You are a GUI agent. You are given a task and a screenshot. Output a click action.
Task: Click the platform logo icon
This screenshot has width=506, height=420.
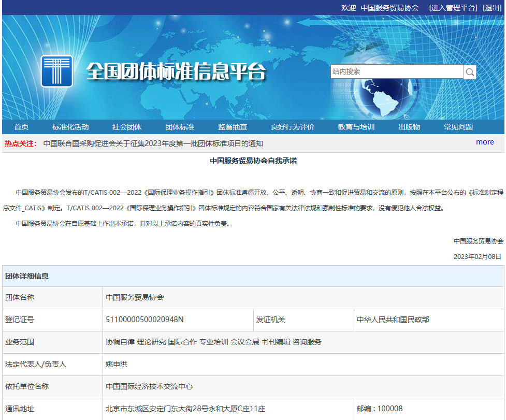(57, 71)
